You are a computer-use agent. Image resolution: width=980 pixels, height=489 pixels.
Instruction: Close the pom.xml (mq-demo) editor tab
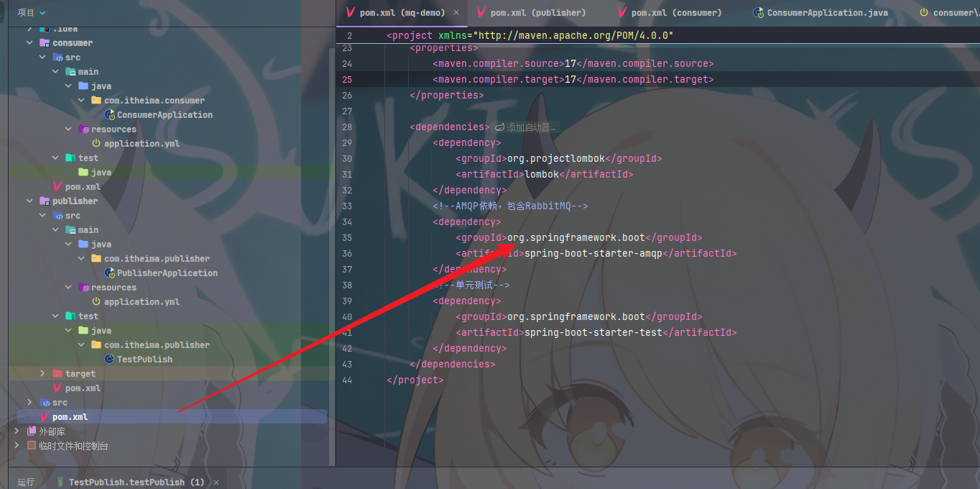pos(456,13)
